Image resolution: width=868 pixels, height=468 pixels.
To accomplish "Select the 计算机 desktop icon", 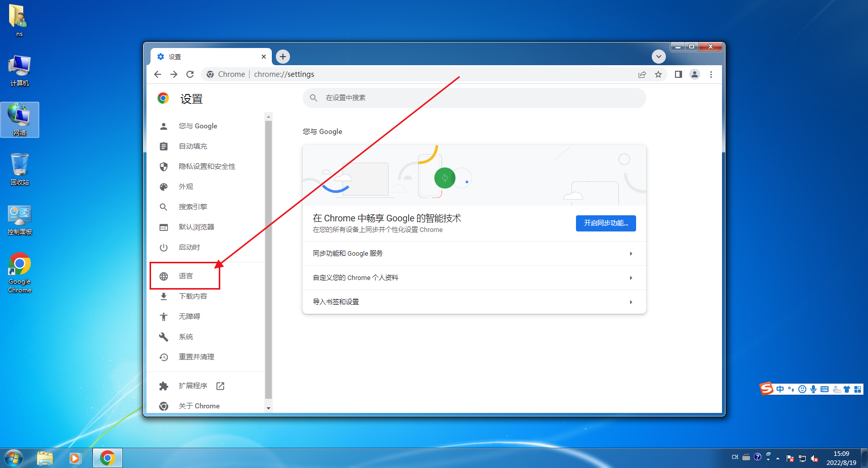I will 20,71.
